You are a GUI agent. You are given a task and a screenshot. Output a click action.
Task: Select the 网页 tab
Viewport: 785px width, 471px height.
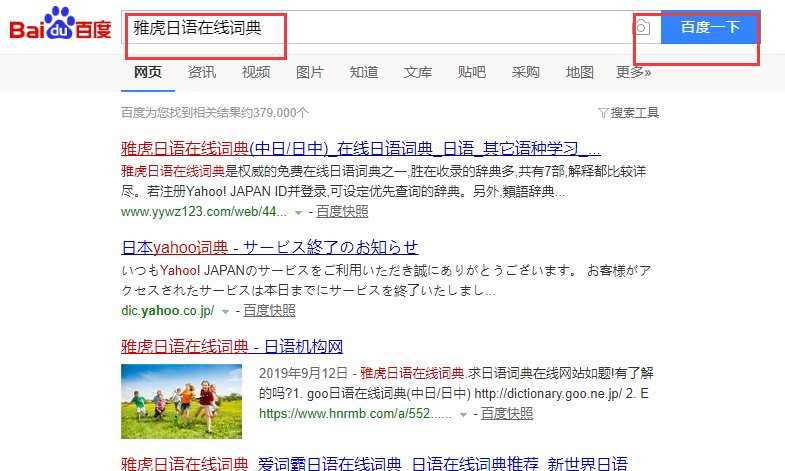(x=148, y=72)
